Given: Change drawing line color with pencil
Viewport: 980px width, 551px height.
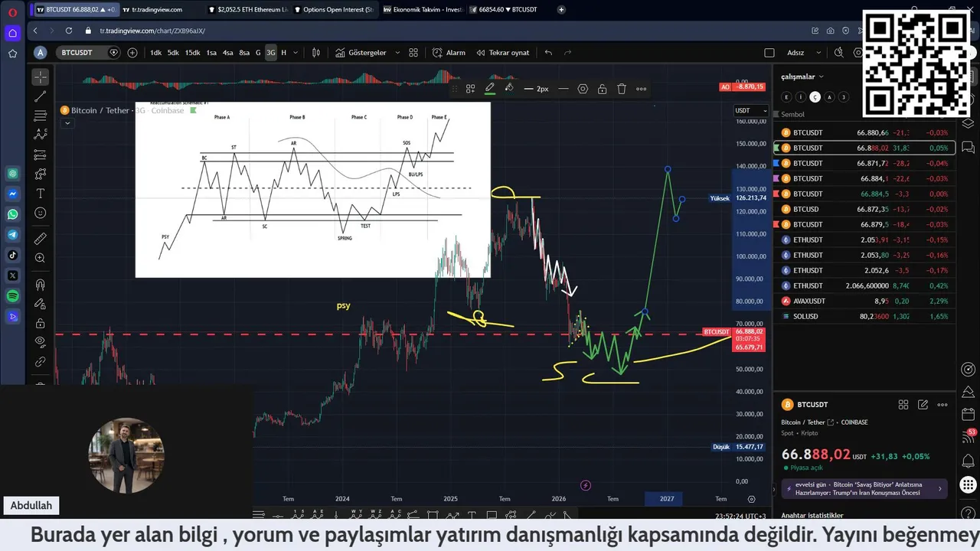Looking at the screenshot, I should coord(490,89).
